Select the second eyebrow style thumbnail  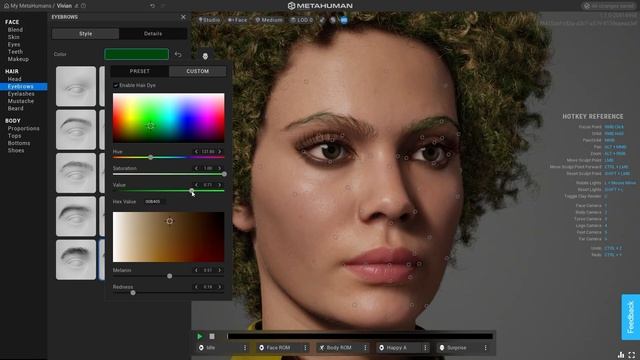[x=76, y=129]
